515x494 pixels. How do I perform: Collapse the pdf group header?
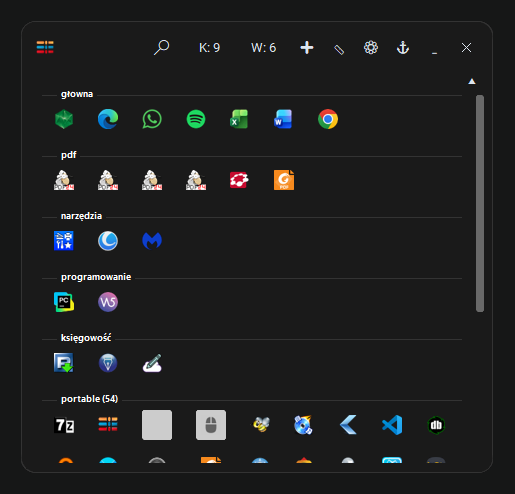click(69, 155)
